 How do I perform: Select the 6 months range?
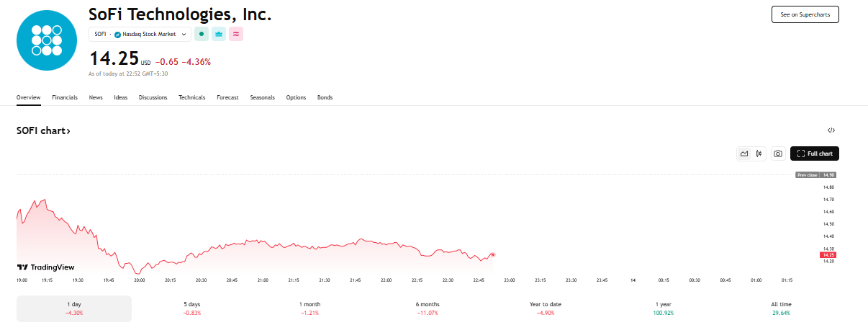tap(428, 308)
